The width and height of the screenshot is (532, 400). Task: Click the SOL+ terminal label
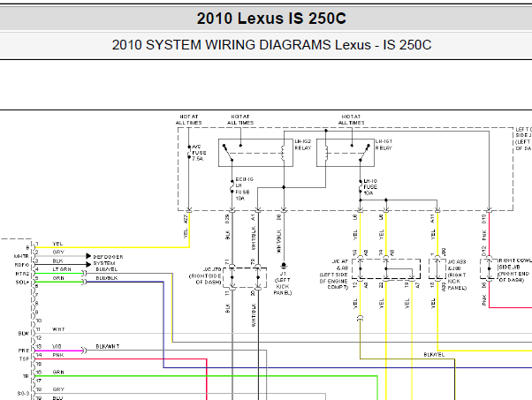point(22,282)
